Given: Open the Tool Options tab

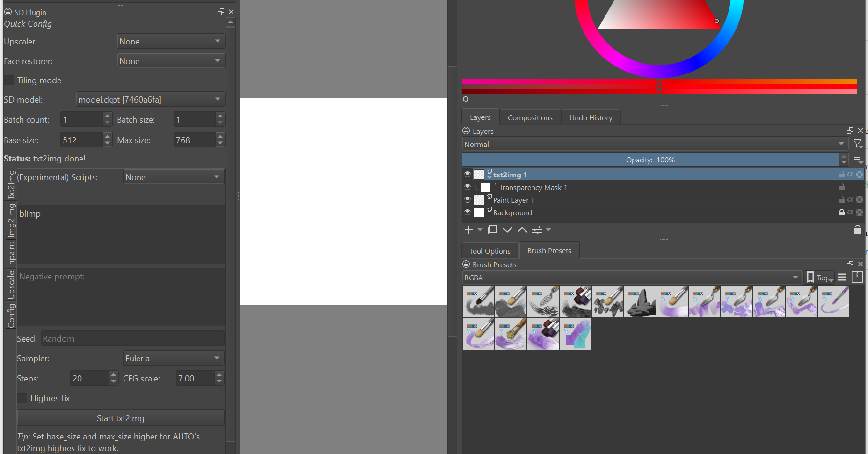Looking at the screenshot, I should pos(489,250).
